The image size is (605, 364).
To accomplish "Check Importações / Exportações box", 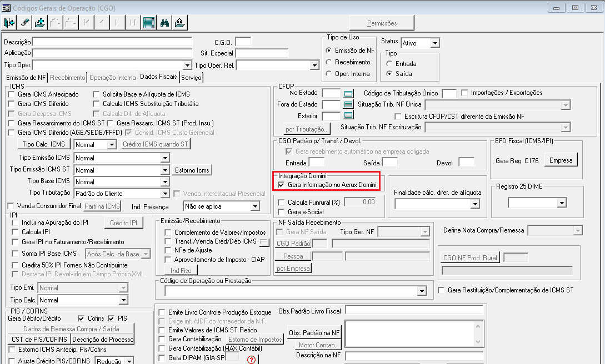I will pos(464,93).
